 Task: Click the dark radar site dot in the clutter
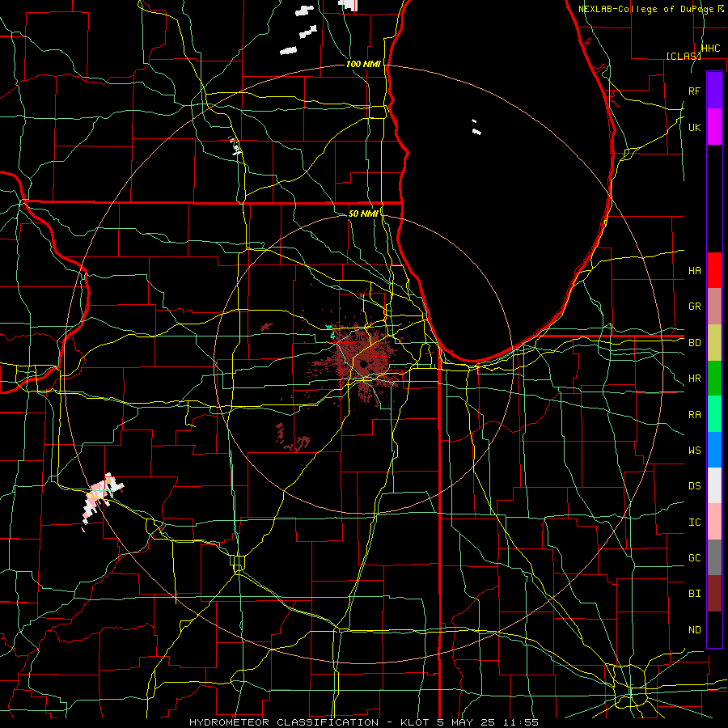[363, 364]
